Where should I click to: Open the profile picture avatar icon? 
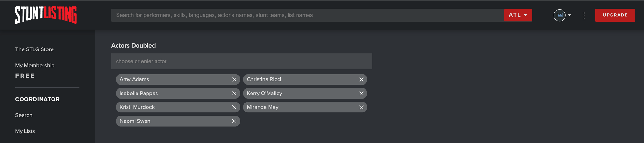[559, 15]
